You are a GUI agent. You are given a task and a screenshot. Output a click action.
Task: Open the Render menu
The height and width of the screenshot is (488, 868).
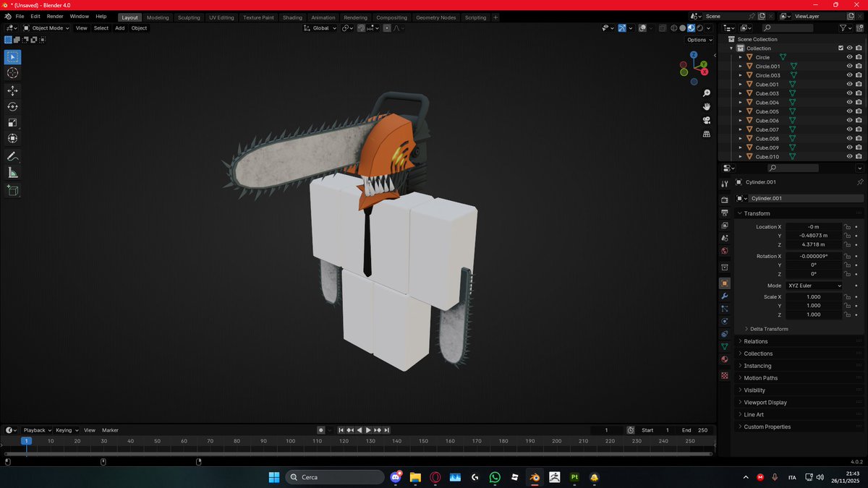point(55,16)
